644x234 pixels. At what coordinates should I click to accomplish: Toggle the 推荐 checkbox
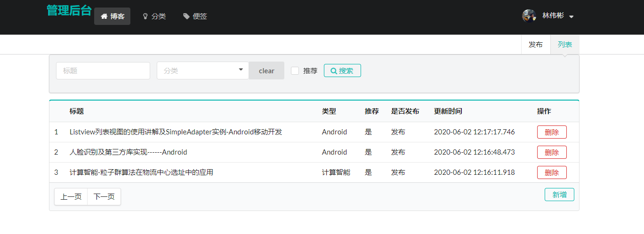tap(295, 70)
